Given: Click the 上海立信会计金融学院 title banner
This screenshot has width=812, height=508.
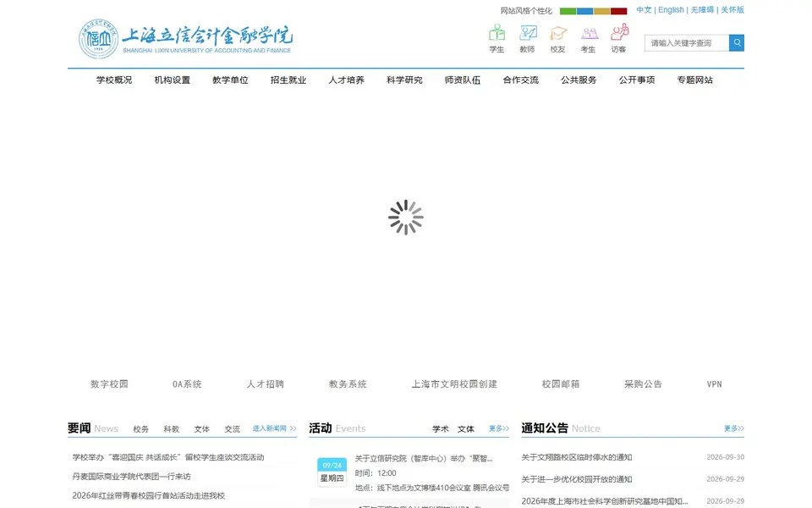Looking at the screenshot, I should coord(207,39).
